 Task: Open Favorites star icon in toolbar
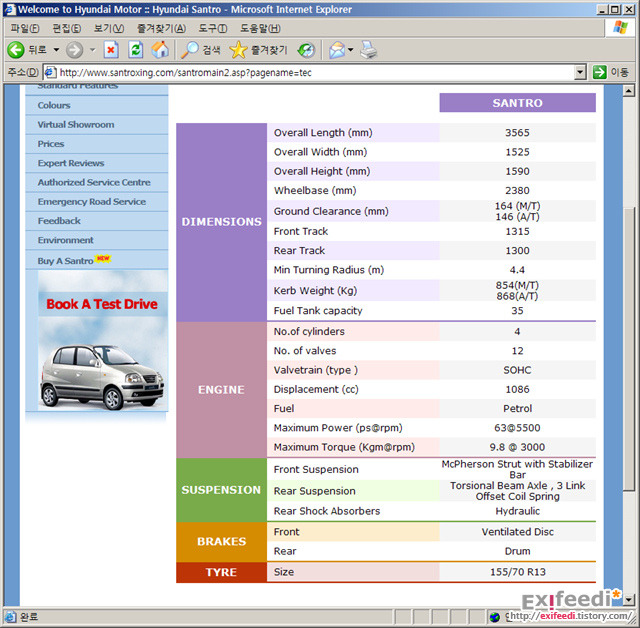click(238, 50)
